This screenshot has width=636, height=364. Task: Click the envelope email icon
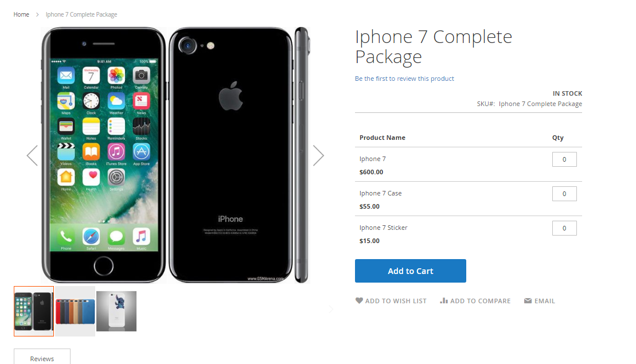click(x=528, y=301)
